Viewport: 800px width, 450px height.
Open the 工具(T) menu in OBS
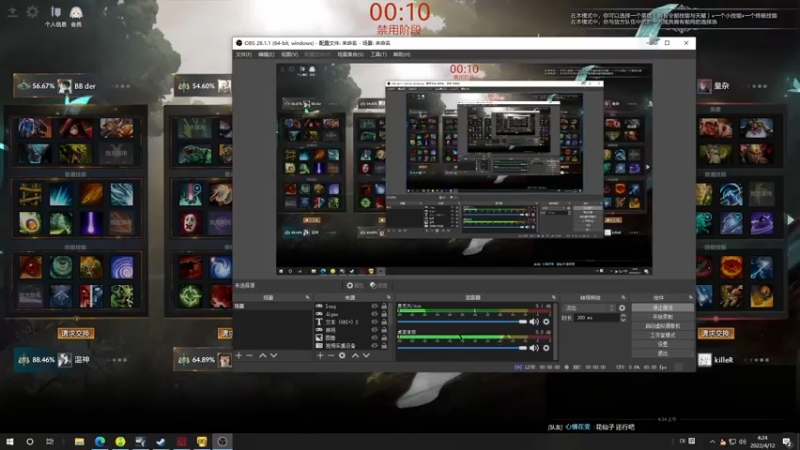point(378,55)
